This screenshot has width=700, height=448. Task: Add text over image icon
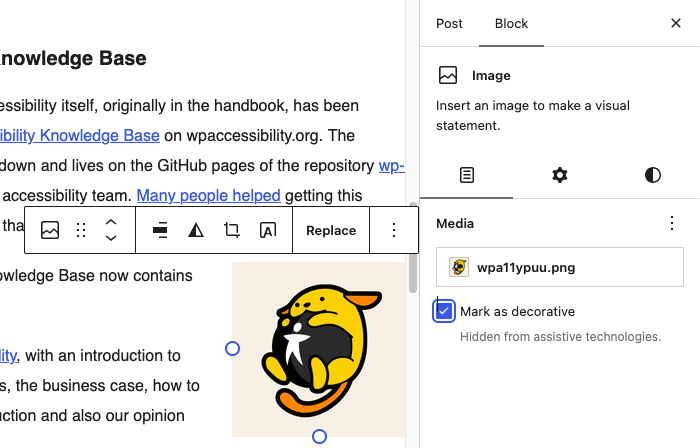[x=268, y=230]
